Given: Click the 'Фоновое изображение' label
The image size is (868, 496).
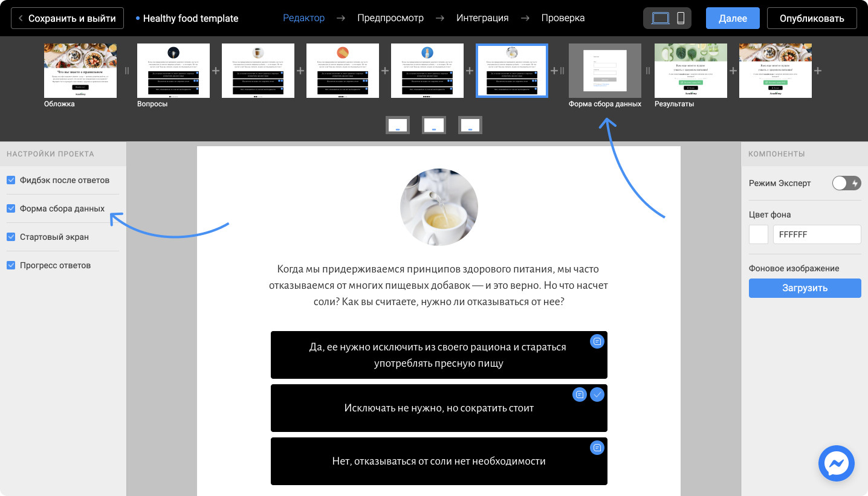Looking at the screenshot, I should coord(794,268).
